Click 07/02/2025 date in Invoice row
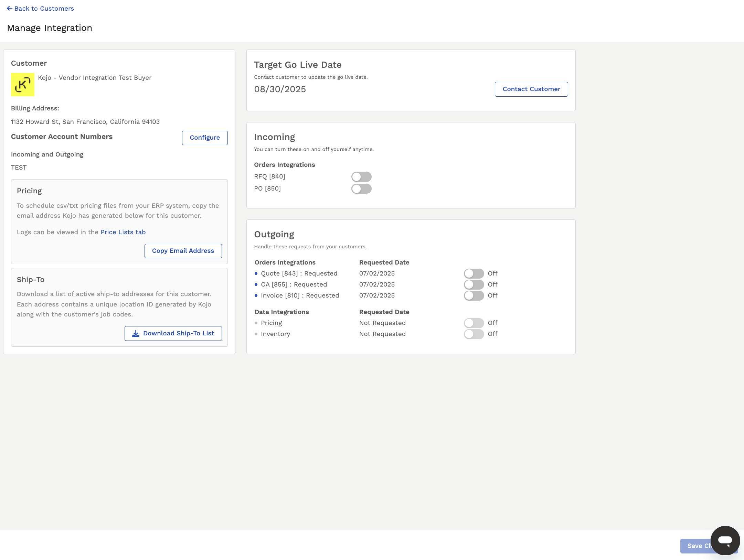This screenshot has width=744, height=560. (377, 295)
